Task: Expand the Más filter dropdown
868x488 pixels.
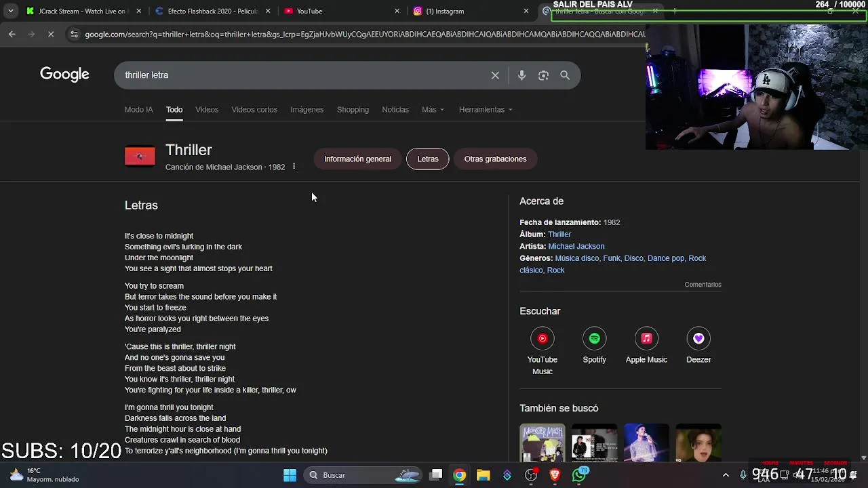Action: [433, 110]
